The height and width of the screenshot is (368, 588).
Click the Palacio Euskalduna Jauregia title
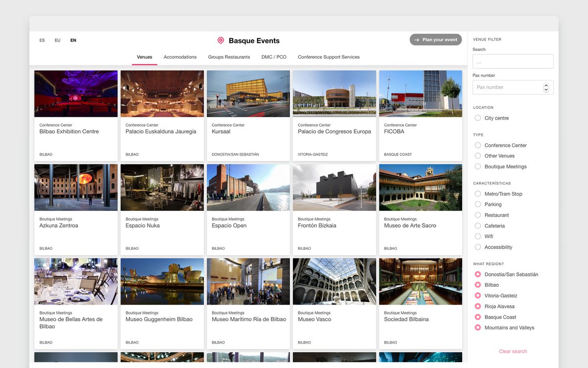[161, 131]
